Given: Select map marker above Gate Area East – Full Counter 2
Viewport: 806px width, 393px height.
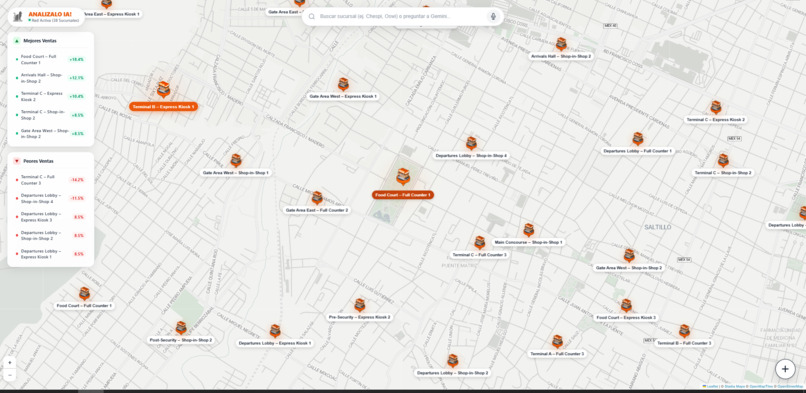Looking at the screenshot, I should (x=317, y=198).
